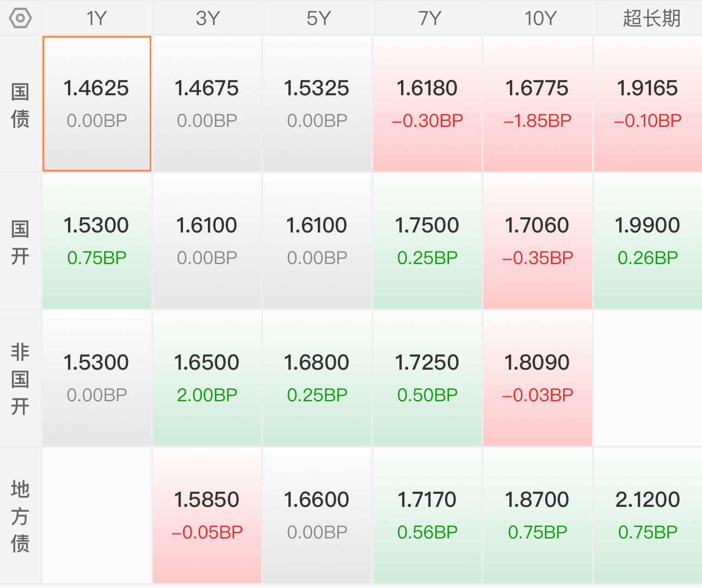This screenshot has width=702, height=588.
Task: Click the 1.5850 cell showing -0.05BP
Action: [207, 516]
